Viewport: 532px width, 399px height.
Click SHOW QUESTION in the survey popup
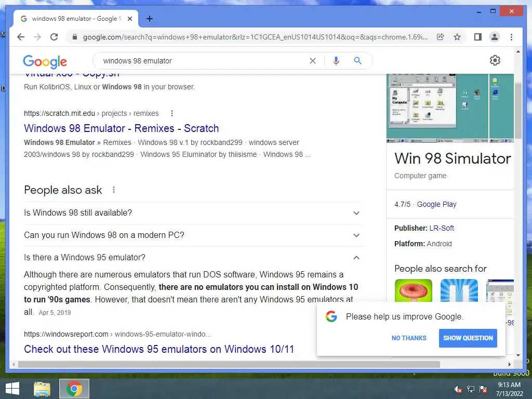click(468, 338)
